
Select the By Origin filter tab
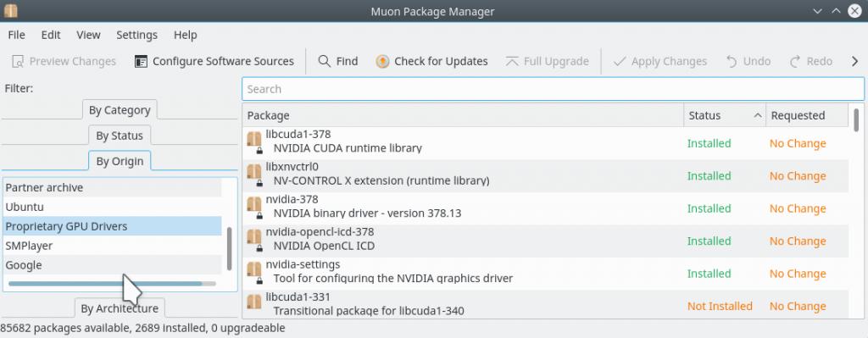(x=120, y=161)
